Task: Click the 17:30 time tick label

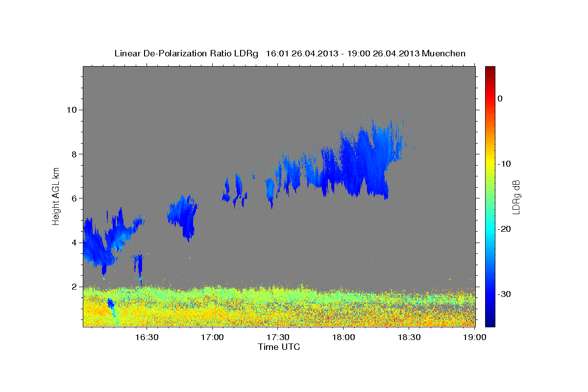Action: pyautogui.click(x=277, y=338)
